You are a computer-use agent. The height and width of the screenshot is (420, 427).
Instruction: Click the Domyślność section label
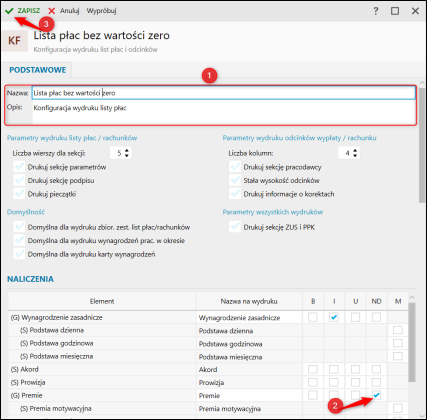[x=26, y=212]
